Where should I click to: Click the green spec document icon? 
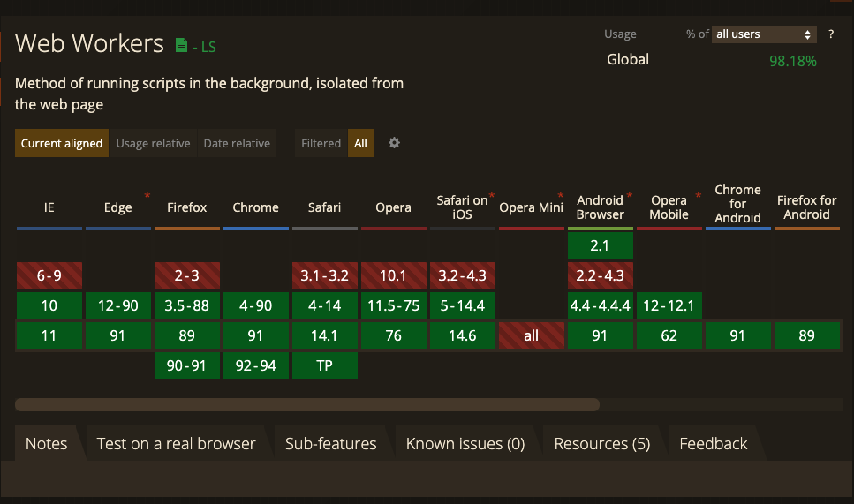pos(181,45)
